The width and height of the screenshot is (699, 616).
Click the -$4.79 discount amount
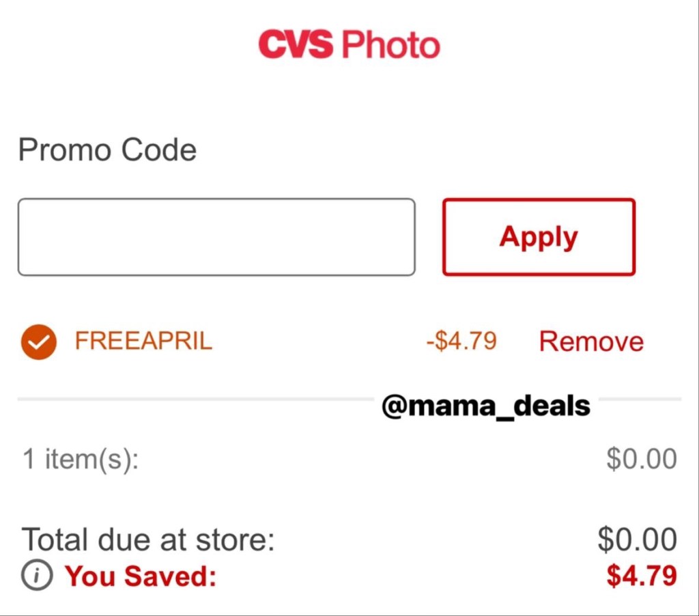[461, 341]
